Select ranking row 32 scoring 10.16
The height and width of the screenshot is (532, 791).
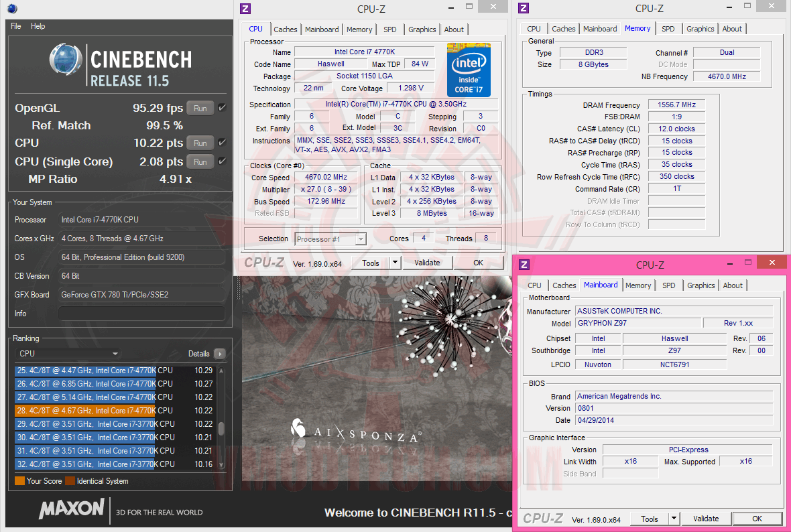115,464
